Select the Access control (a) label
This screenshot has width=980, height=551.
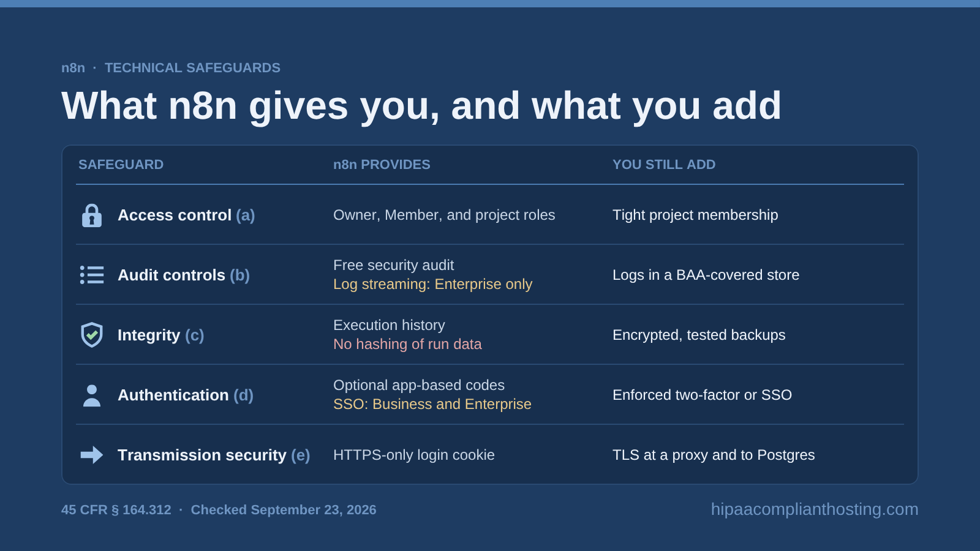(186, 216)
